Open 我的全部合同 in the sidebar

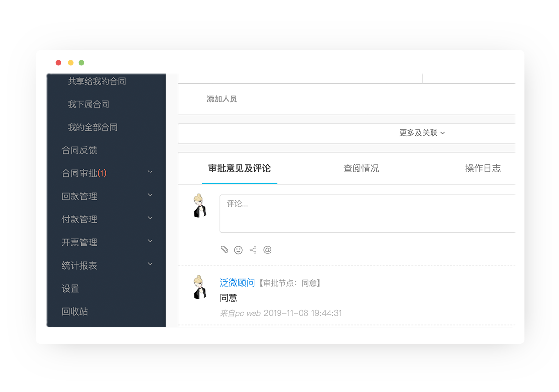(93, 127)
